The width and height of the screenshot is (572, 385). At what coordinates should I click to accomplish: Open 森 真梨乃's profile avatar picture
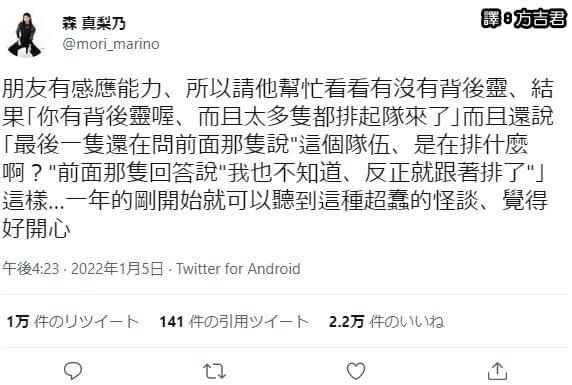(25, 35)
